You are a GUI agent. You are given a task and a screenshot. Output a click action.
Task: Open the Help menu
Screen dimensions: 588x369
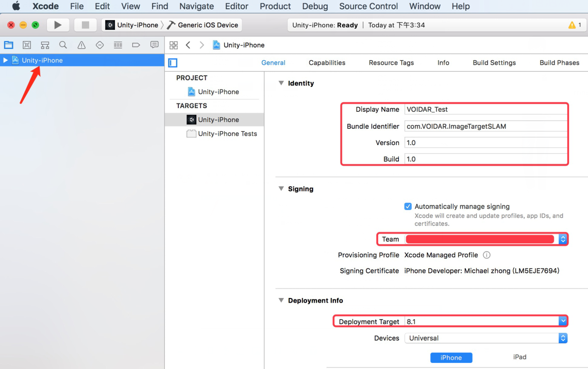tap(461, 6)
